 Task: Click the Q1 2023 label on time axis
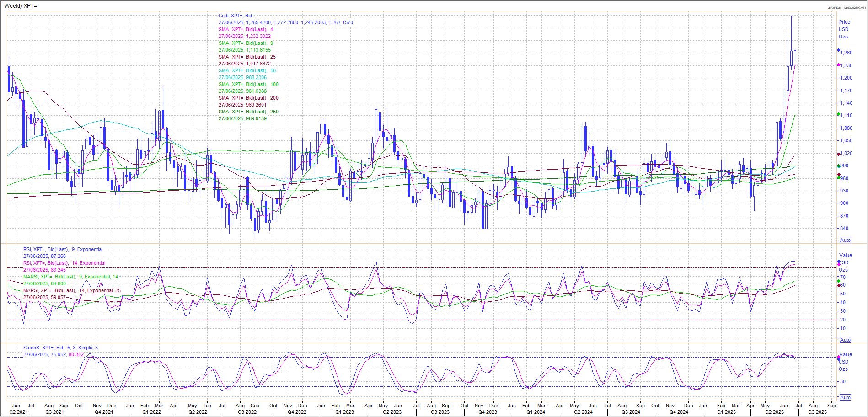click(x=344, y=412)
